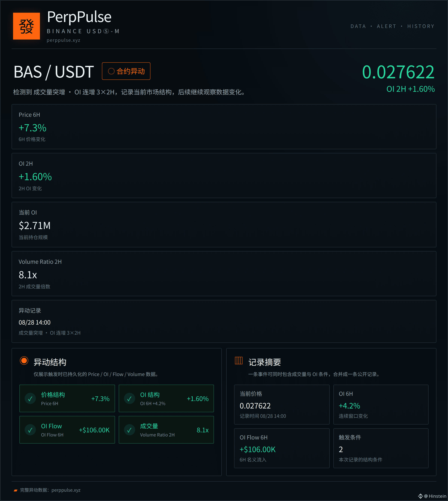Click the Price 6H +7.3% value
This screenshot has width=448, height=501.
(32, 128)
